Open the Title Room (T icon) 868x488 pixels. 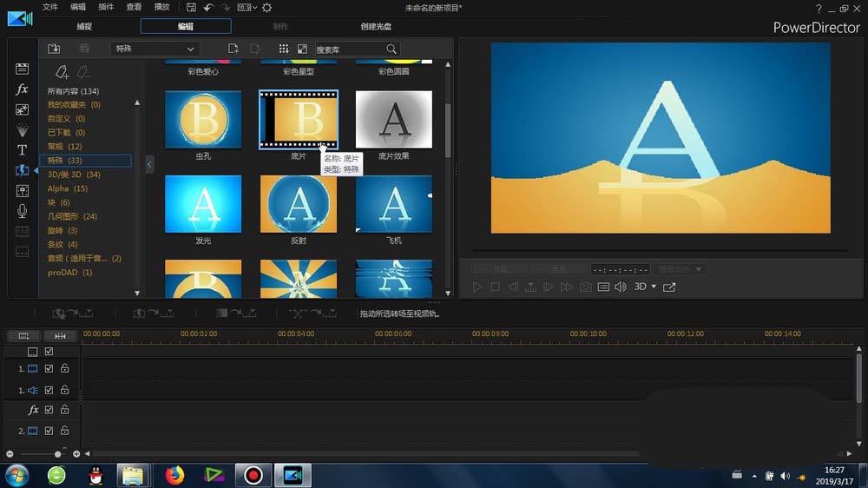tap(23, 149)
